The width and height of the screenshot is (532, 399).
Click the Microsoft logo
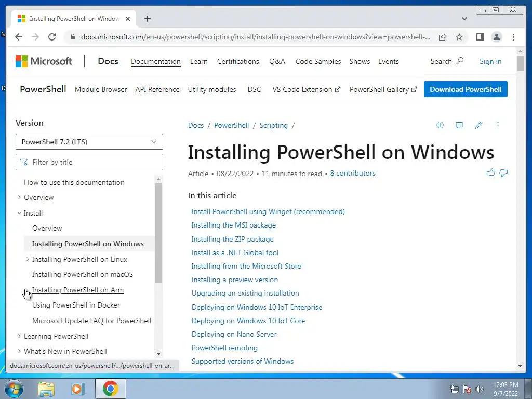(x=44, y=61)
